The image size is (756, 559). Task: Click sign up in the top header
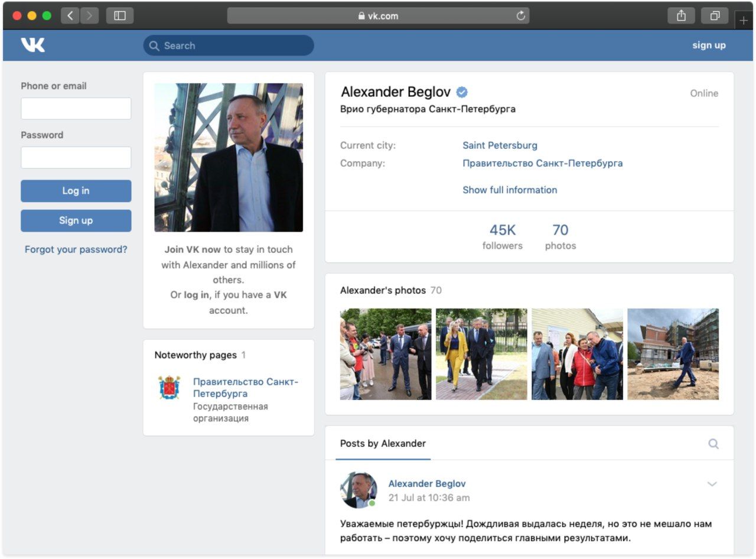pos(709,45)
